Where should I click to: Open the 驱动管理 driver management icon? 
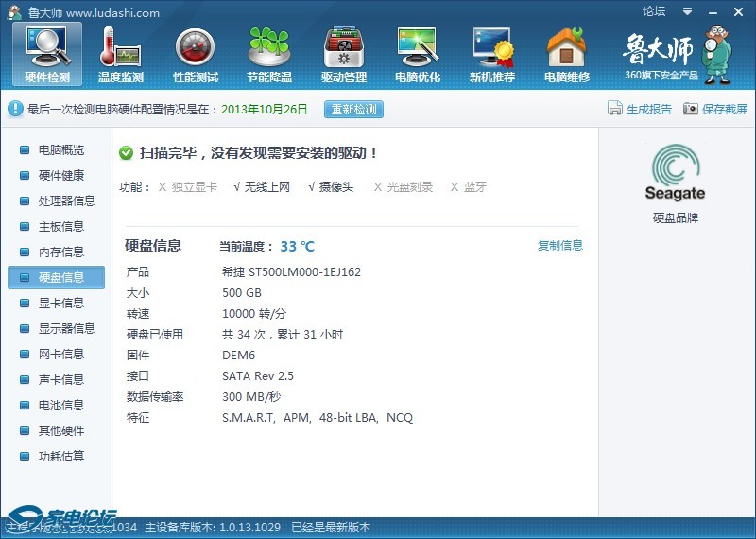tap(343, 54)
